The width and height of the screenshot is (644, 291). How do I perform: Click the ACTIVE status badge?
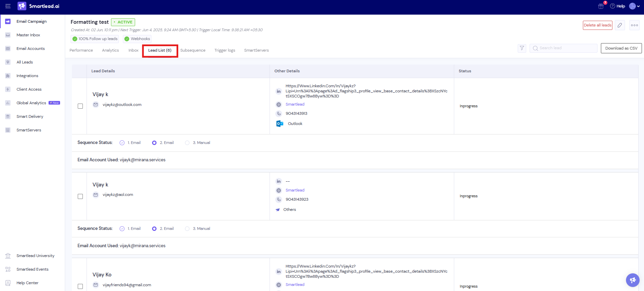(x=123, y=22)
